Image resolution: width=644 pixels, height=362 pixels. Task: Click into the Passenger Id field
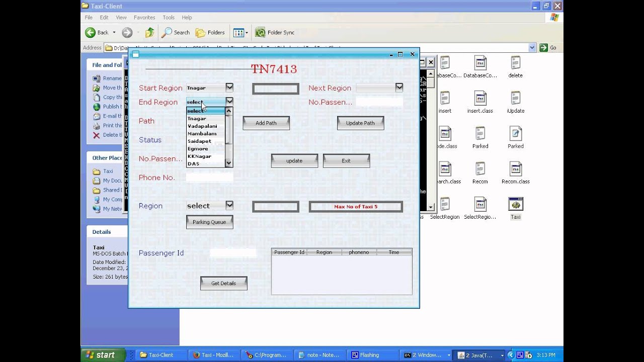coord(233,253)
